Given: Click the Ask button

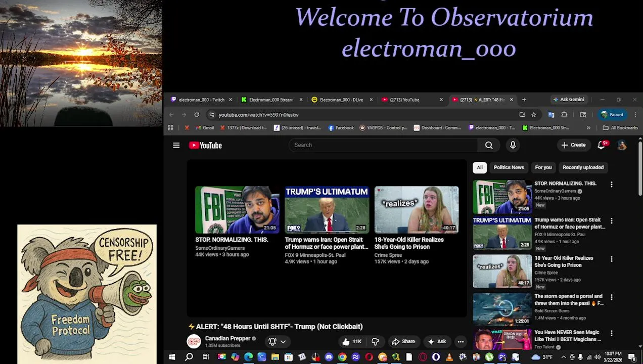Looking at the screenshot, I should (437, 342).
